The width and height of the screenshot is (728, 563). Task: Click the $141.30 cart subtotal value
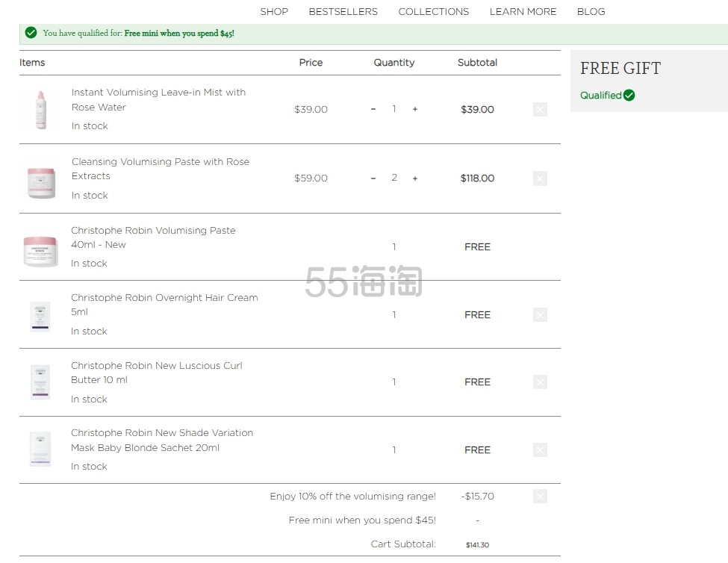tap(477, 545)
